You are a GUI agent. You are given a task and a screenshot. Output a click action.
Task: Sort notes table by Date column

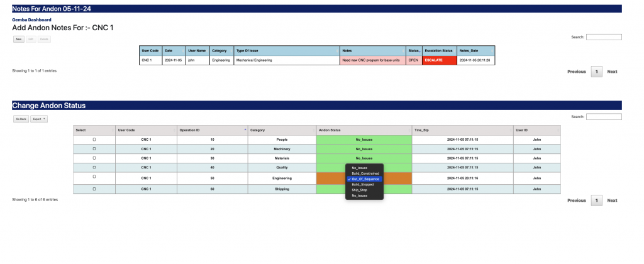[x=173, y=50]
